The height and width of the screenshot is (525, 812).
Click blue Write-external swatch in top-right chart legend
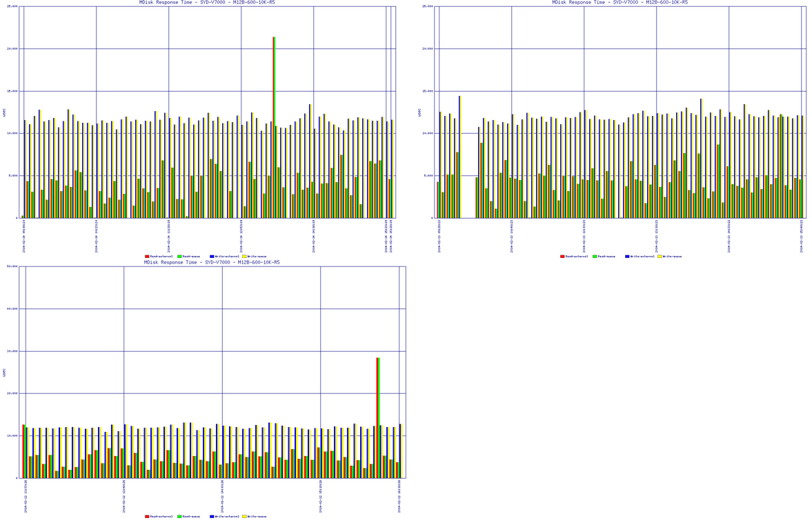(x=627, y=257)
